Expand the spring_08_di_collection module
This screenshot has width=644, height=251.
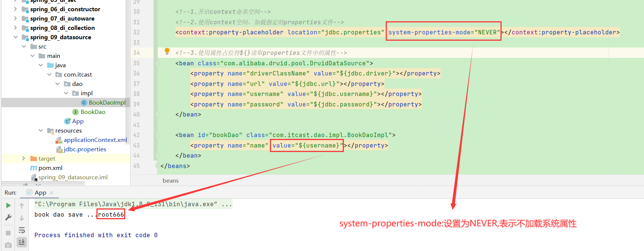tap(15, 28)
